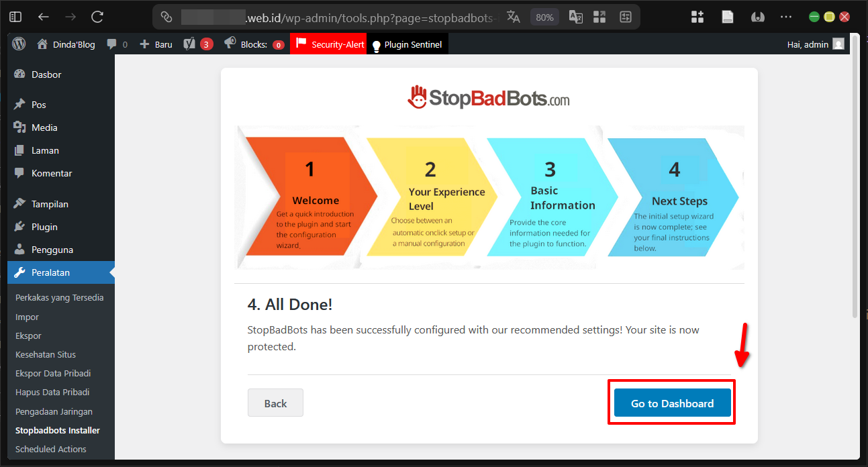The image size is (868, 467).
Task: Open the Security-Alert flag icon
Action: pyautogui.click(x=300, y=44)
